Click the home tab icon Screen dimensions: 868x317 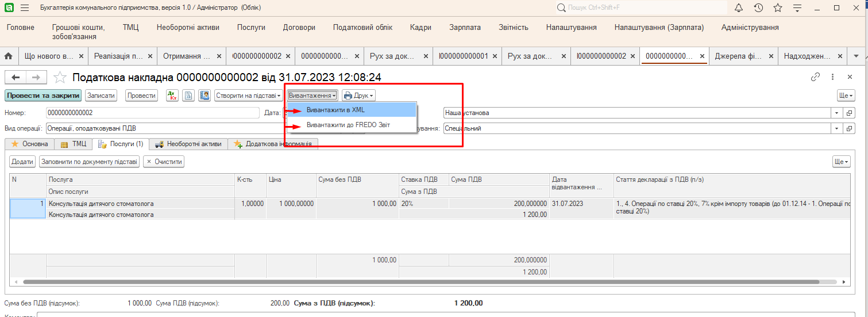[9, 56]
